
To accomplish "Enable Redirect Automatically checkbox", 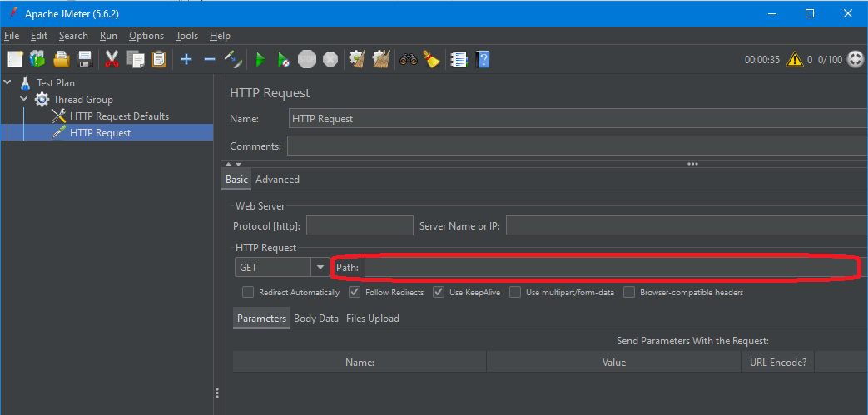I will click(248, 293).
